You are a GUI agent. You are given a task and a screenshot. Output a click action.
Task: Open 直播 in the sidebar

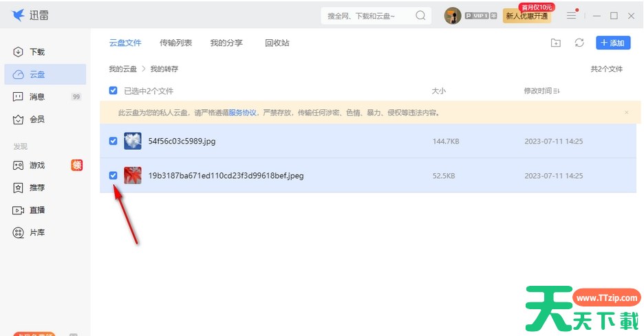[36, 210]
